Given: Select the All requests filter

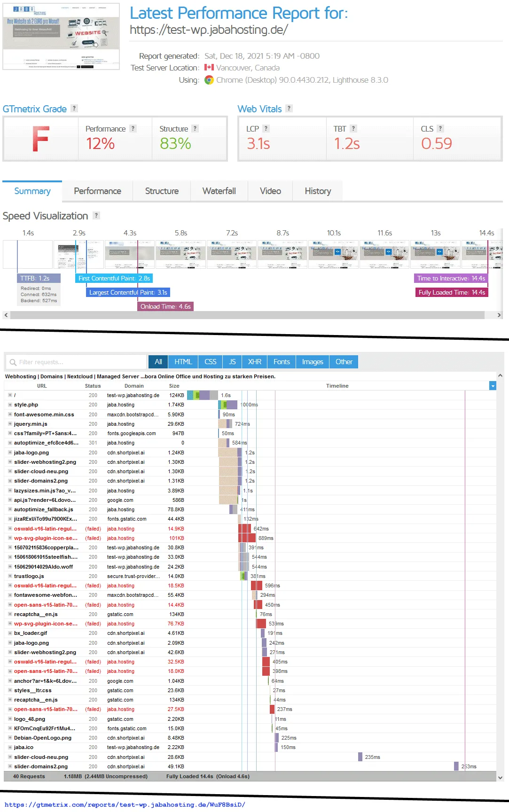Looking at the screenshot, I should click(158, 362).
